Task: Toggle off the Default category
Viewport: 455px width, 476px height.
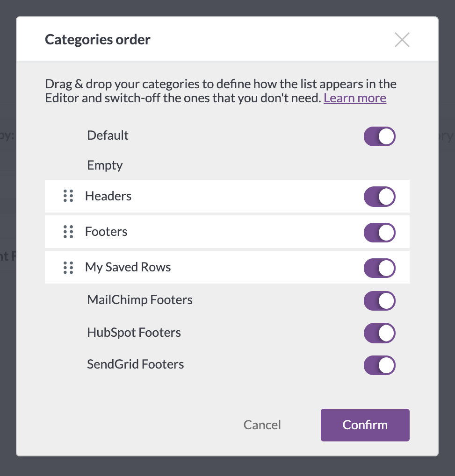Action: point(380,136)
